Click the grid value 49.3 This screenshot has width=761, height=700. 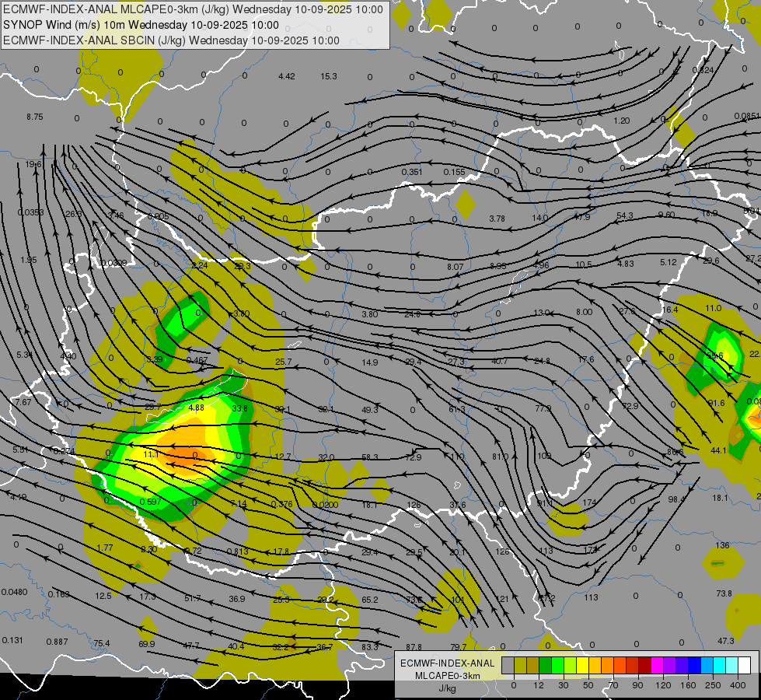[370, 410]
